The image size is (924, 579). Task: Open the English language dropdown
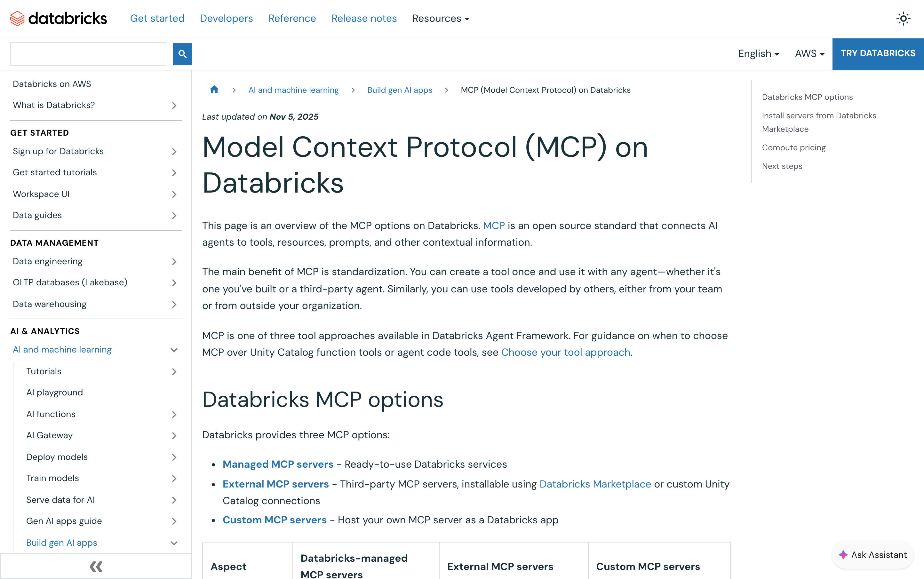pos(758,54)
